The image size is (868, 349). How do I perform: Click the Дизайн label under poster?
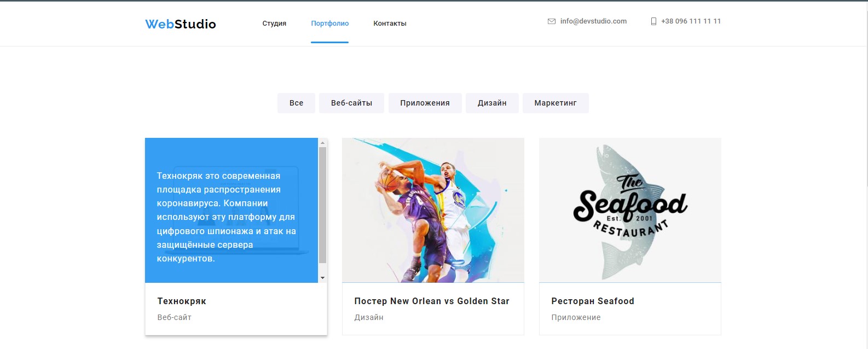[369, 317]
